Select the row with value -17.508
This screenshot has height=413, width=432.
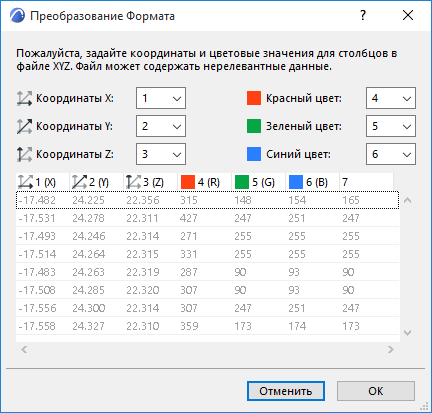click(207, 290)
